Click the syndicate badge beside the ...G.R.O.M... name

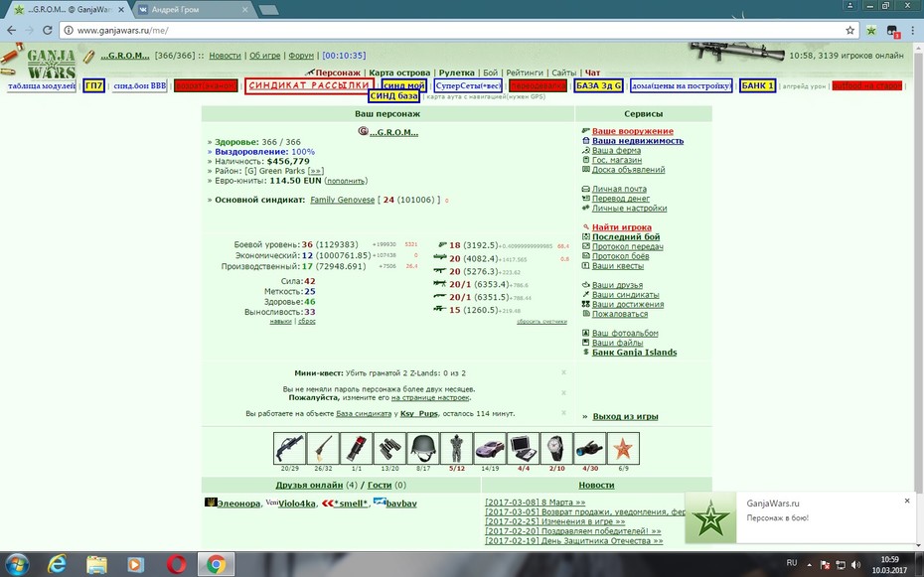pos(363,131)
